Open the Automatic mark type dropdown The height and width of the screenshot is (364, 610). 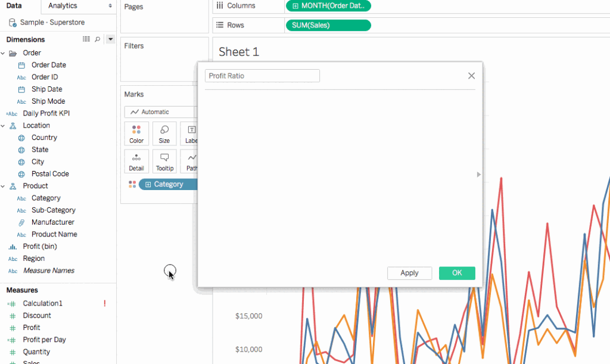click(x=160, y=112)
